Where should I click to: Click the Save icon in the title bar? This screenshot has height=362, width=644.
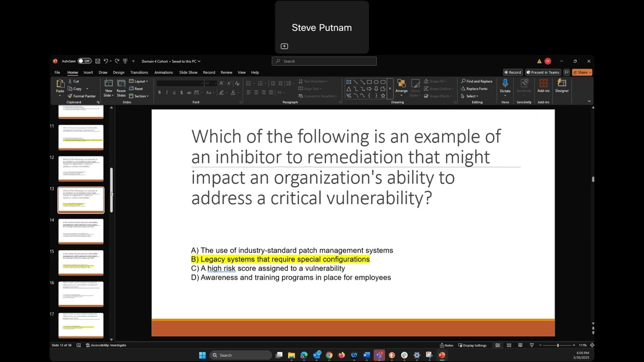click(x=98, y=61)
